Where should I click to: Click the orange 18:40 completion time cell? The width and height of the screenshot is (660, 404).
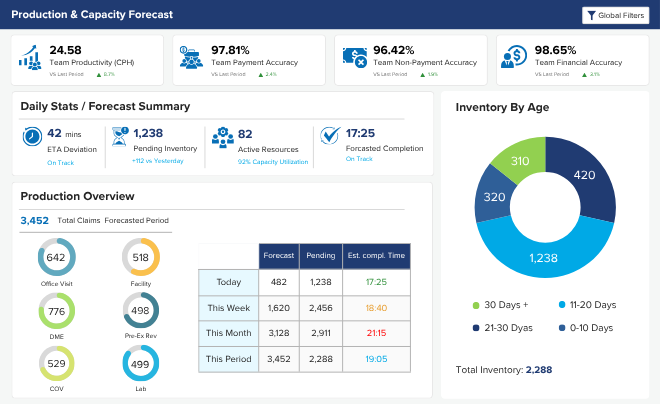click(376, 308)
